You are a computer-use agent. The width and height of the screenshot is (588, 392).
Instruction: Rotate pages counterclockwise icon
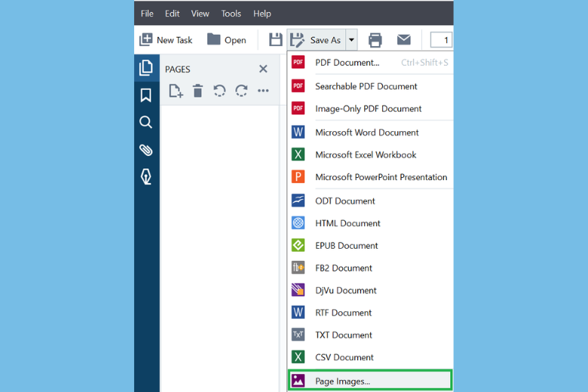tap(219, 90)
